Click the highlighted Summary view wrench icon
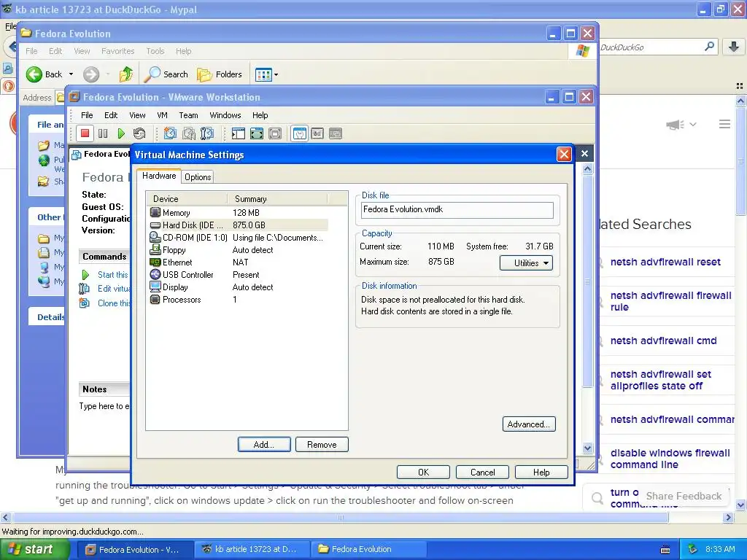The width and height of the screenshot is (747, 560). point(300,134)
